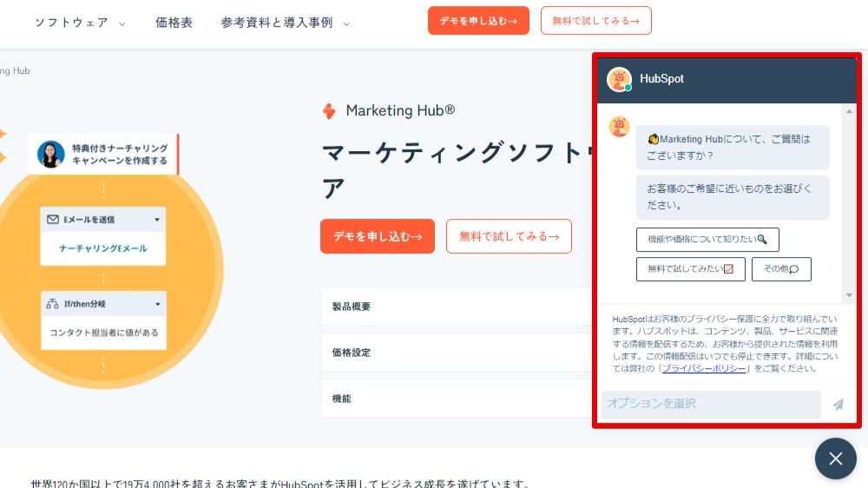Image resolution: width=868 pixels, height=488 pixels.
Task: Expand the 価格設定 section
Action: (x=457, y=353)
